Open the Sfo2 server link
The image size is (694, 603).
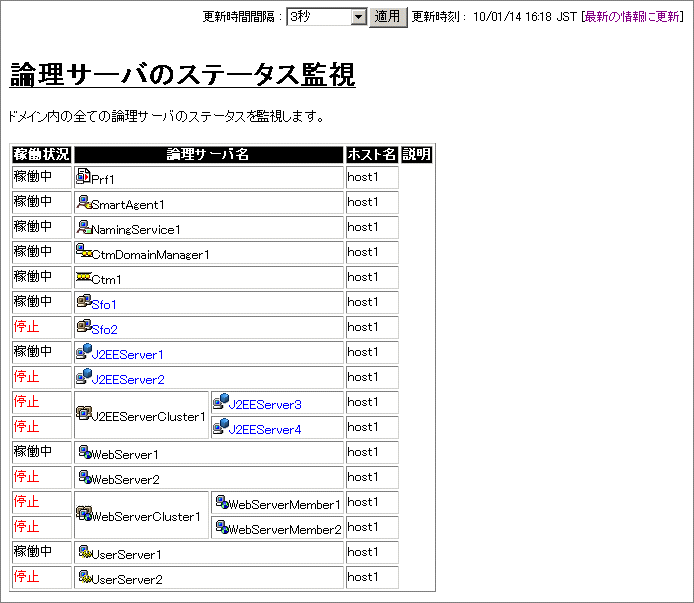click(x=104, y=330)
